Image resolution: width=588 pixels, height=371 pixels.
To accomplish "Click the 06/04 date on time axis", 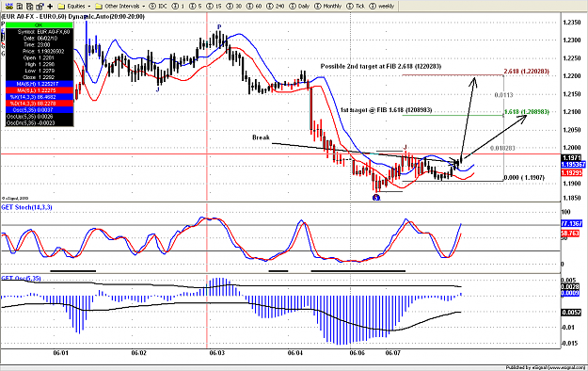I will (x=295, y=353).
